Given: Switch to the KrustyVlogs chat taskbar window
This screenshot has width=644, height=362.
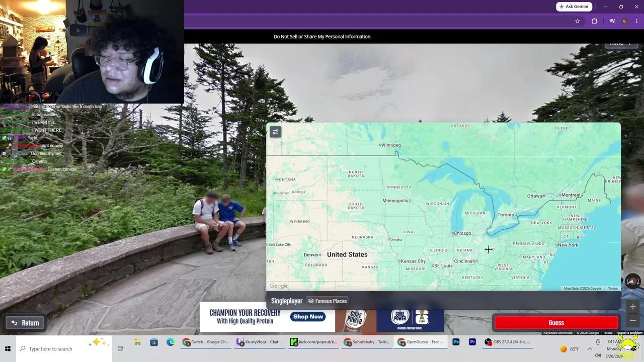Looking at the screenshot, I should (260, 342).
